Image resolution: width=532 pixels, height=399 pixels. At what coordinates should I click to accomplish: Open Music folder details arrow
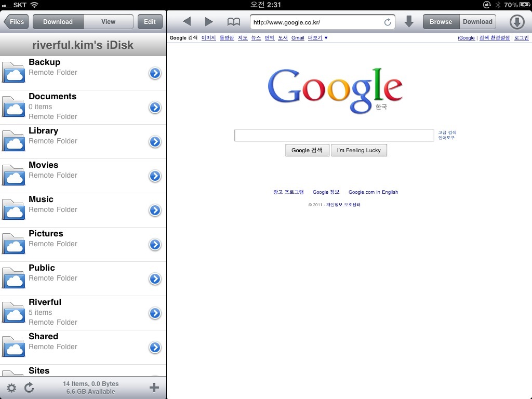155,210
